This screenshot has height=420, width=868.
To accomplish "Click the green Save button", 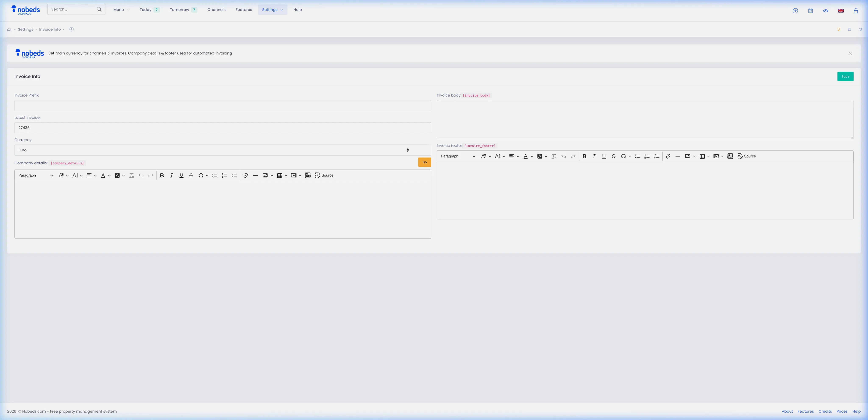I will tap(845, 76).
